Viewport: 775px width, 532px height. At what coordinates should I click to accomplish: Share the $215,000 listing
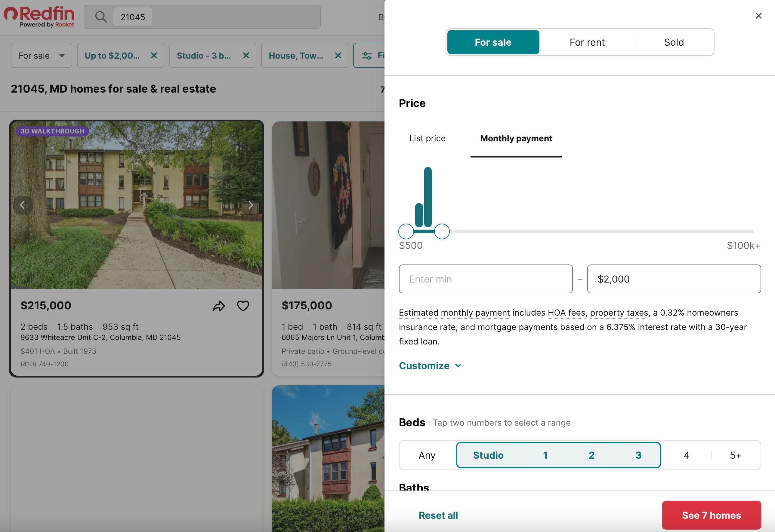219,306
